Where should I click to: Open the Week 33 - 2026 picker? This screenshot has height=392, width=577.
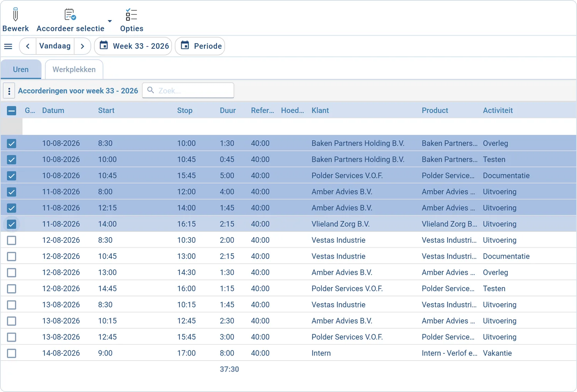(x=133, y=46)
